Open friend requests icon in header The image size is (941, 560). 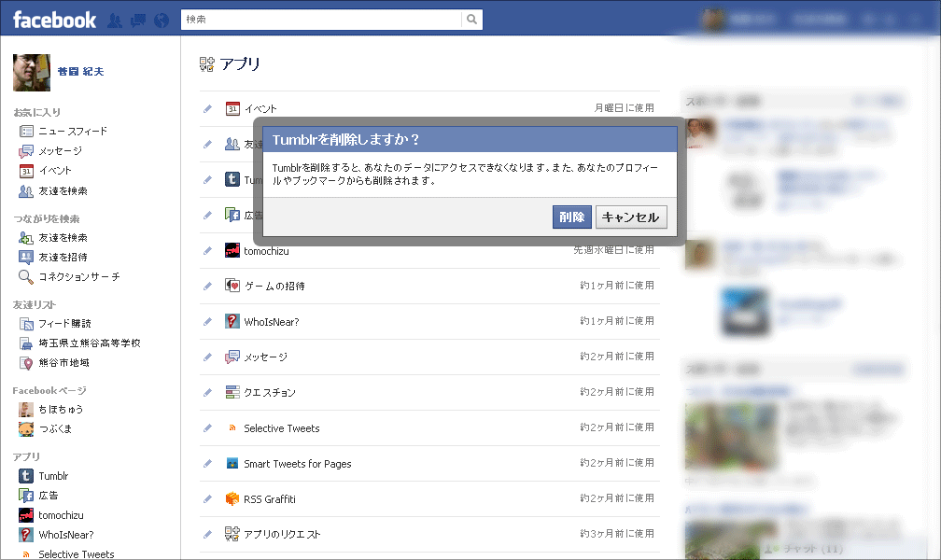pyautogui.click(x=115, y=21)
